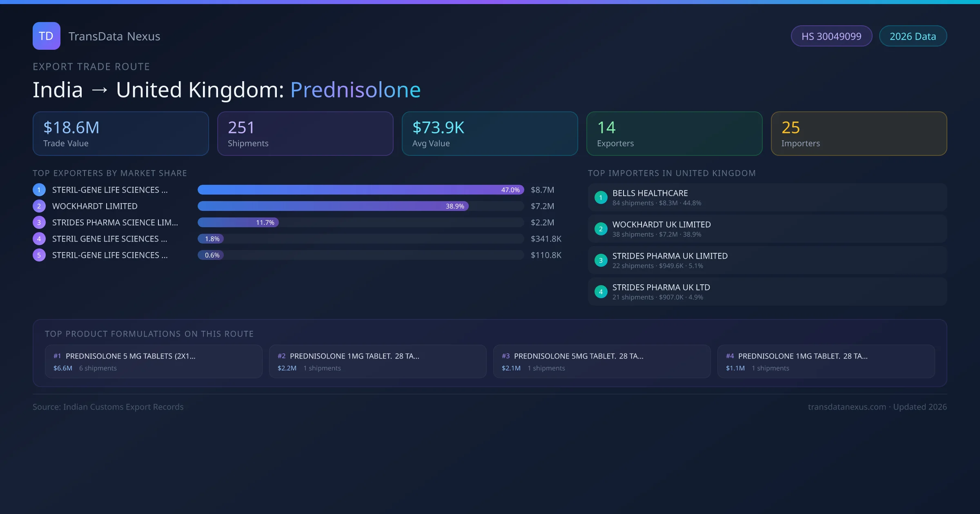Click the 38.9% Wockhardt share bar
This screenshot has width=980, height=514.
point(333,206)
